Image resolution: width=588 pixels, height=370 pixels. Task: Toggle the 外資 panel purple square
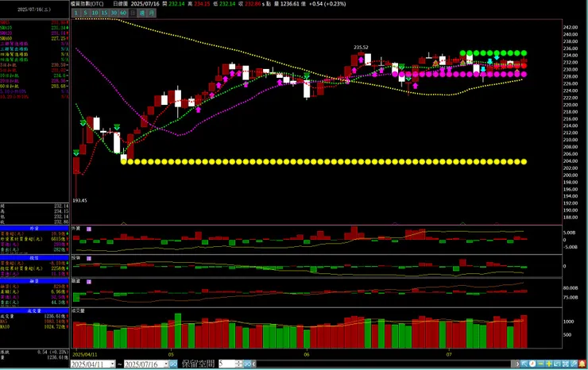[x=89, y=229]
